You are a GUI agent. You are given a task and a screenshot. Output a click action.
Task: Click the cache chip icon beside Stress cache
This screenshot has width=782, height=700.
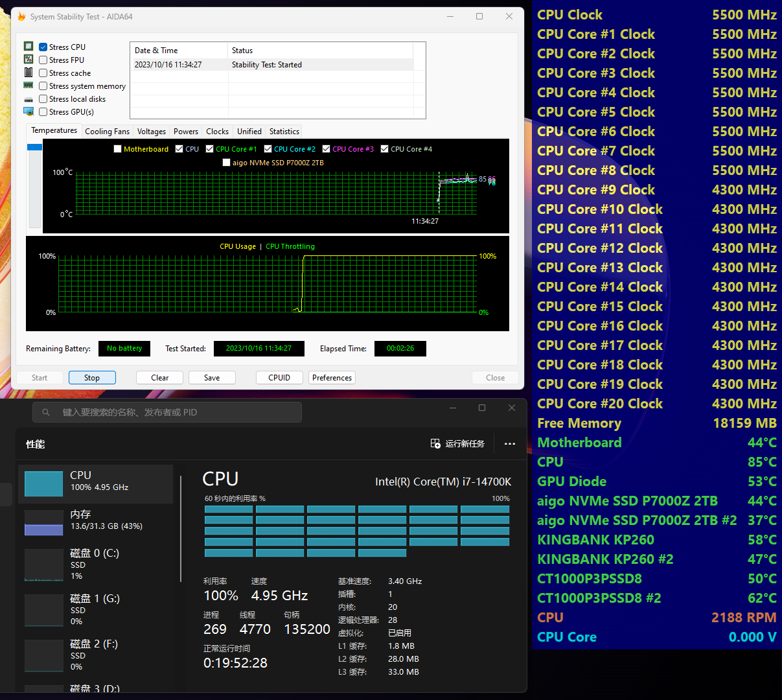29,72
